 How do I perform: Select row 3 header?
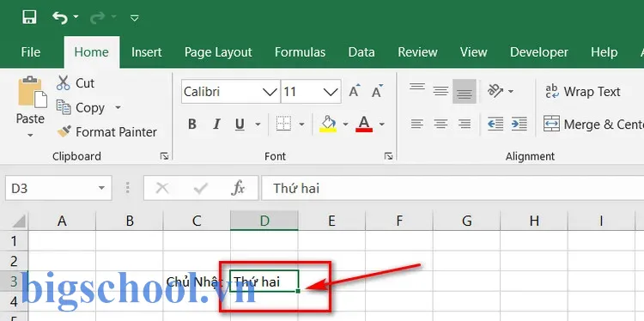14,282
